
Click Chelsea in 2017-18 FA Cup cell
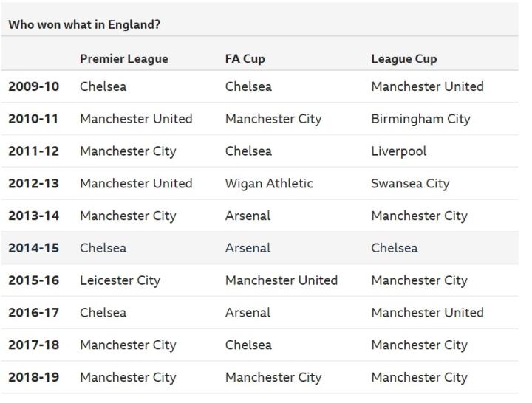(248, 345)
